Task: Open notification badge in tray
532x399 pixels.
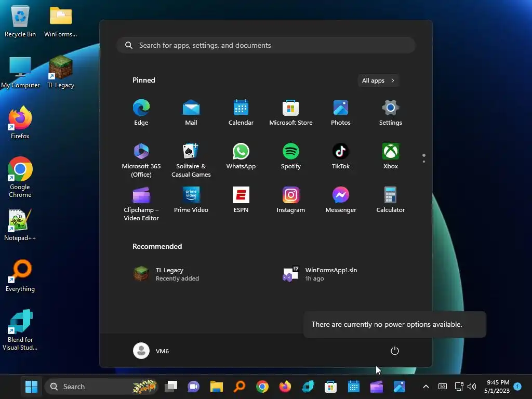Action: point(517,386)
